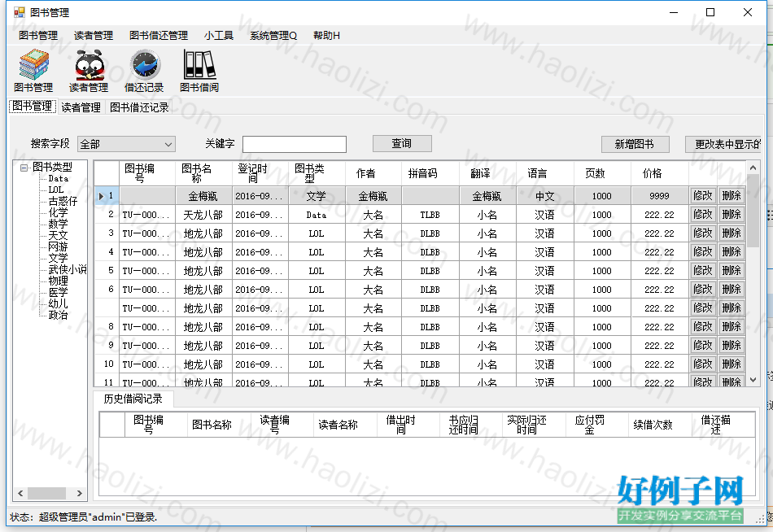Select 9999 price cell in row 1
Screen dimensions: 773x532
point(660,196)
